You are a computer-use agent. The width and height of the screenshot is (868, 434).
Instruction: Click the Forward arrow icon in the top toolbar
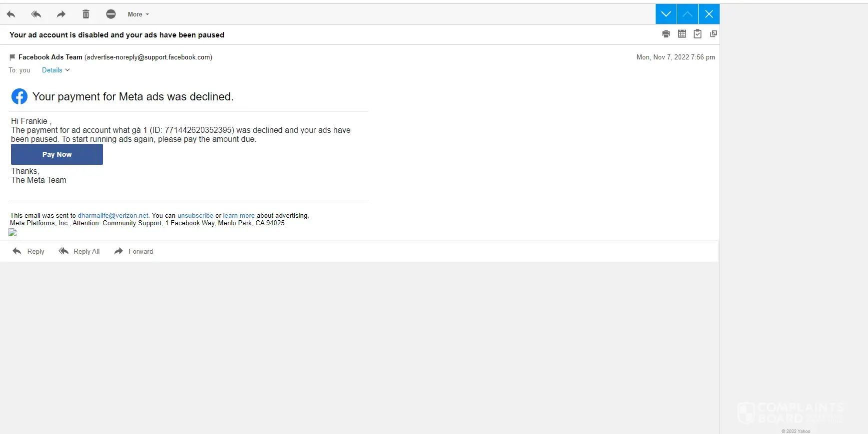pos(61,14)
